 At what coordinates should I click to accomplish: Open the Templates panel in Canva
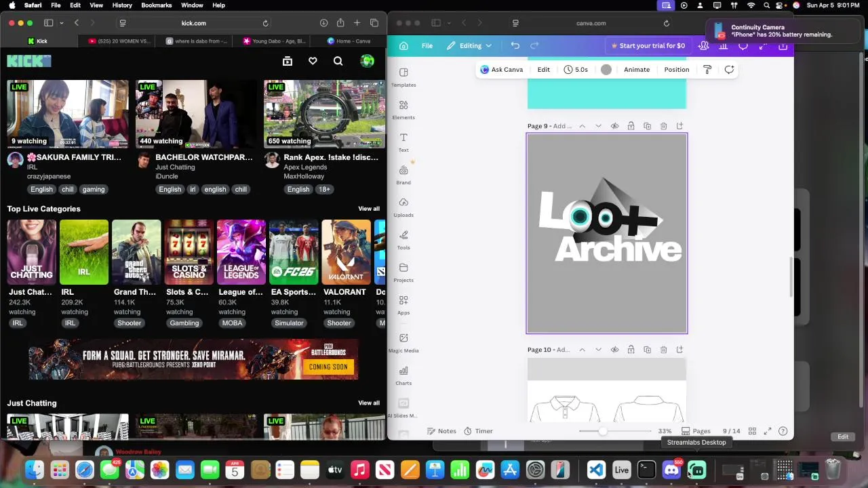point(403,77)
